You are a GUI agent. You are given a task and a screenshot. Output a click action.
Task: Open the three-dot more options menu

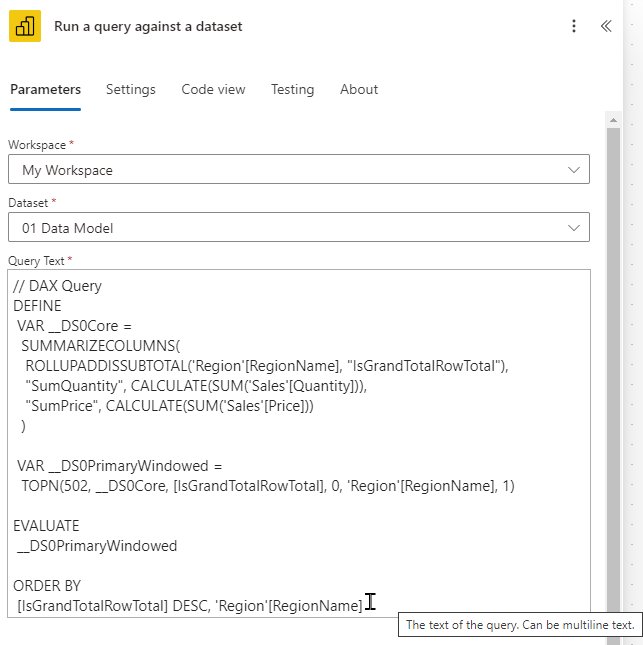coord(574,26)
